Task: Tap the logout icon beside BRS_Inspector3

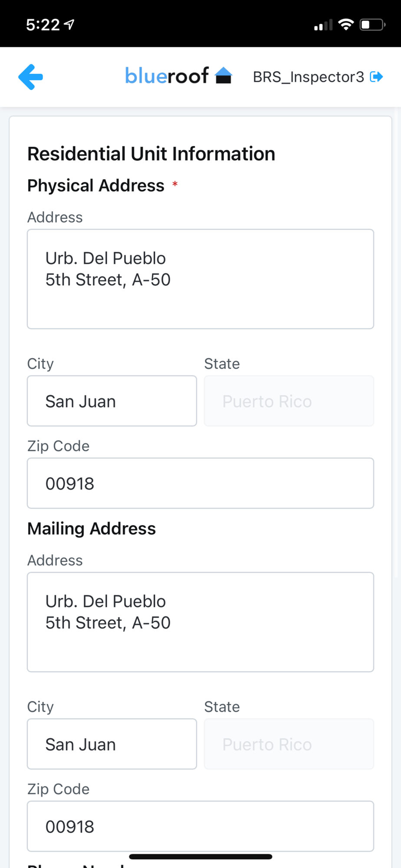Action: tap(376, 77)
